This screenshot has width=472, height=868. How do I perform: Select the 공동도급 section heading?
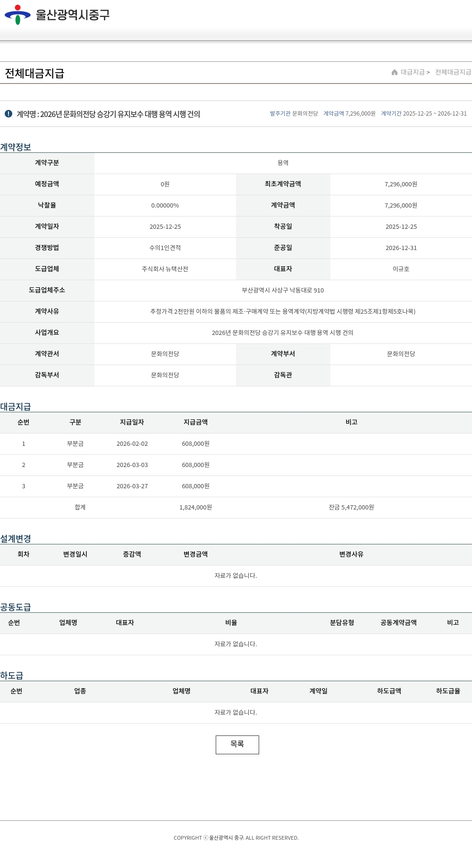(x=16, y=607)
